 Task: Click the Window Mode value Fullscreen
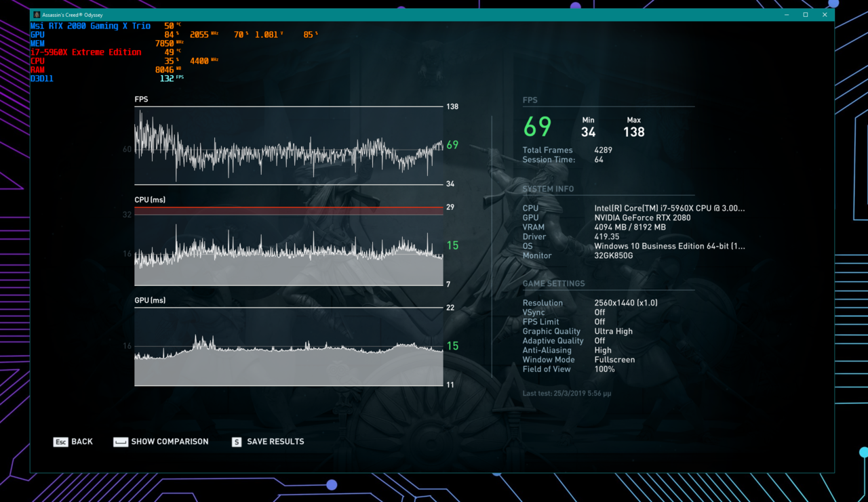(614, 360)
